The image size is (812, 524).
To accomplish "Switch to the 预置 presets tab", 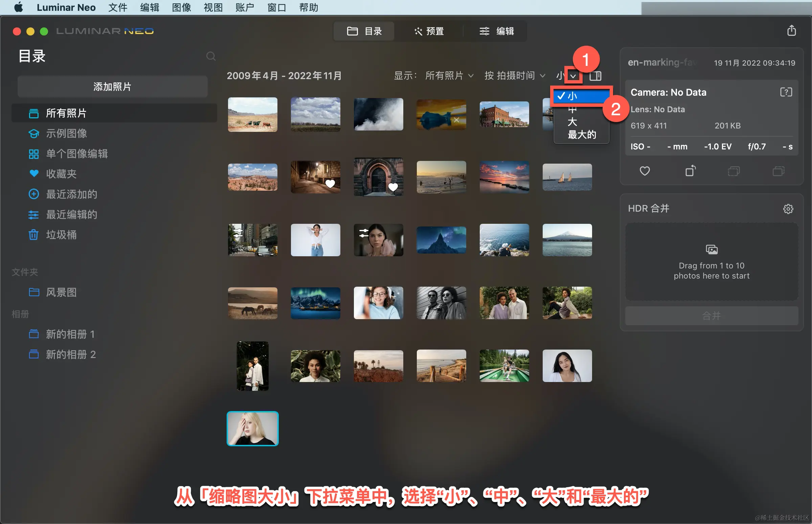I will [429, 31].
